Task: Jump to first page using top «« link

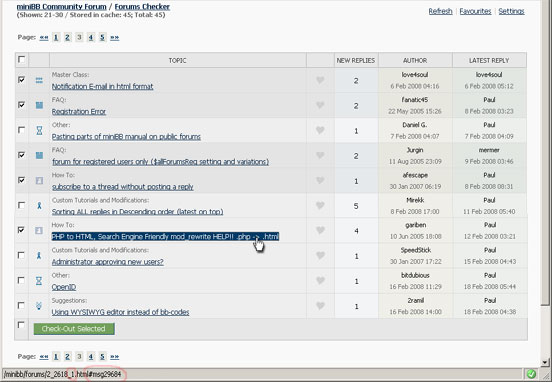Action: point(44,37)
